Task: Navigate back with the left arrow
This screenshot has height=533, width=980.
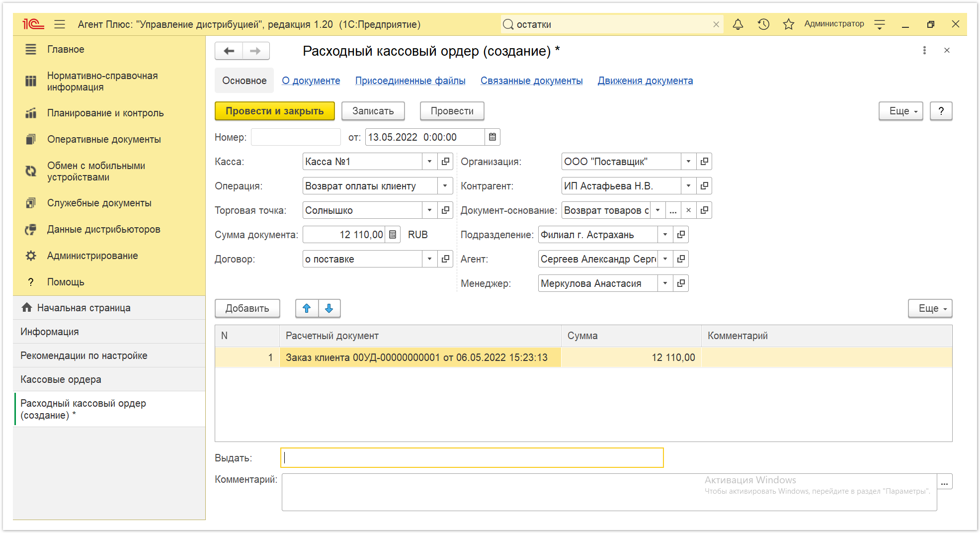Action: coord(229,51)
